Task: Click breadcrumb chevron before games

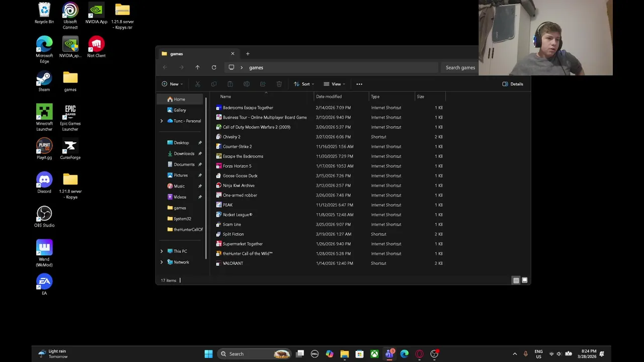Action: (242, 67)
